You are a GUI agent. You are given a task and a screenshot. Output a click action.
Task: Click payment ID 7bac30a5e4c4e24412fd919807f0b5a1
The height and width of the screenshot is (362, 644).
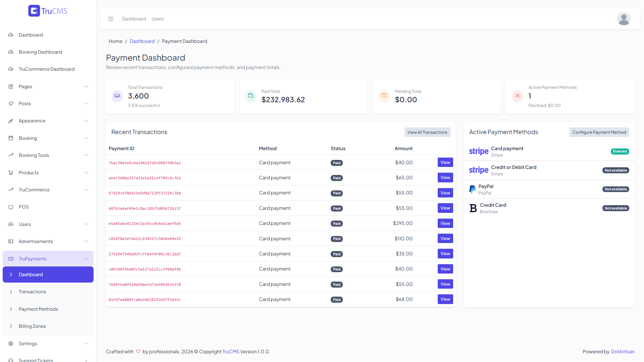pos(145,163)
